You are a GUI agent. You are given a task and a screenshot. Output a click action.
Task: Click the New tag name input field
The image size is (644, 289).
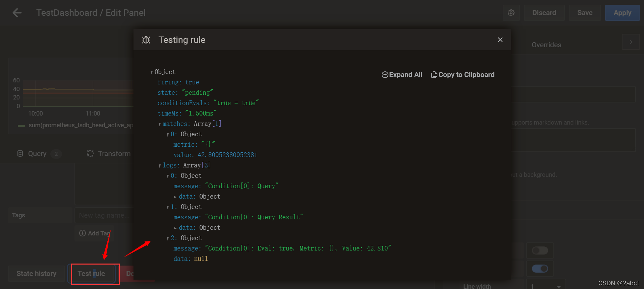point(104,215)
